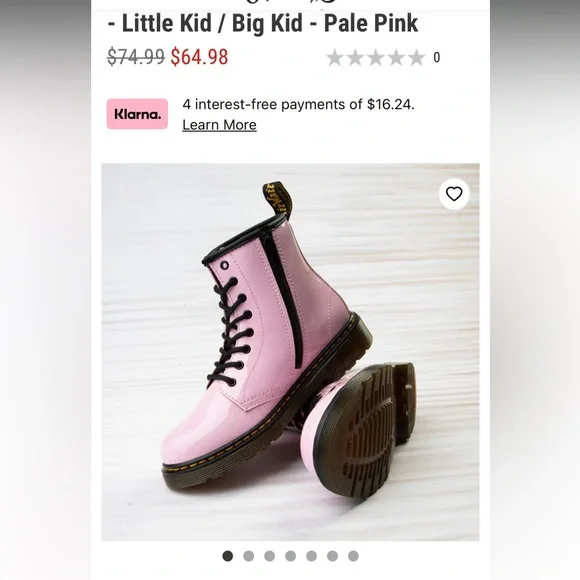
Task: Click the $64.98 sale price
Action: click(x=199, y=57)
